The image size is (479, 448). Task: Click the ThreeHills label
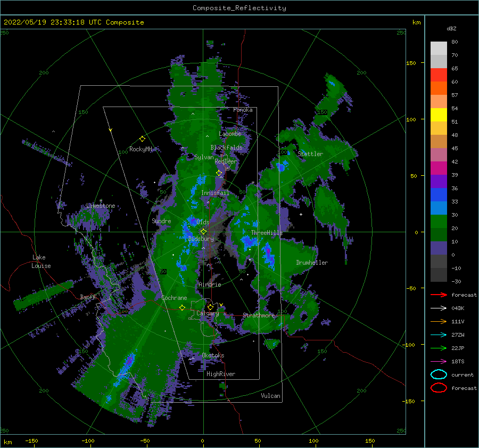coord(267,233)
